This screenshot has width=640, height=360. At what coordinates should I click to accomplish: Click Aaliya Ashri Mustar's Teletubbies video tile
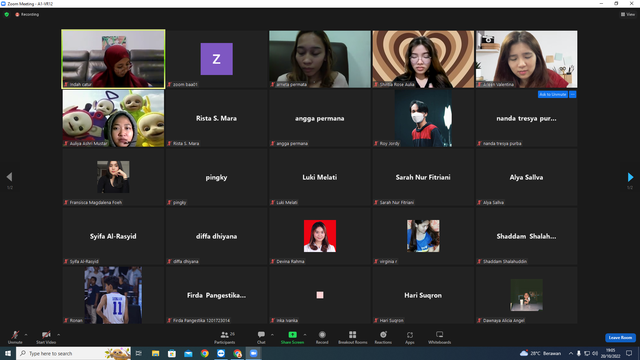coord(113,118)
